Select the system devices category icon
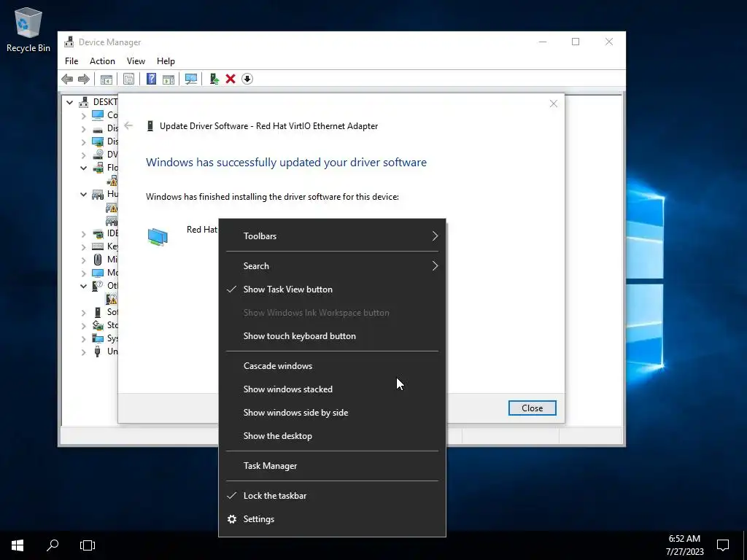Image resolution: width=747 pixels, height=560 pixels. pos(98,338)
